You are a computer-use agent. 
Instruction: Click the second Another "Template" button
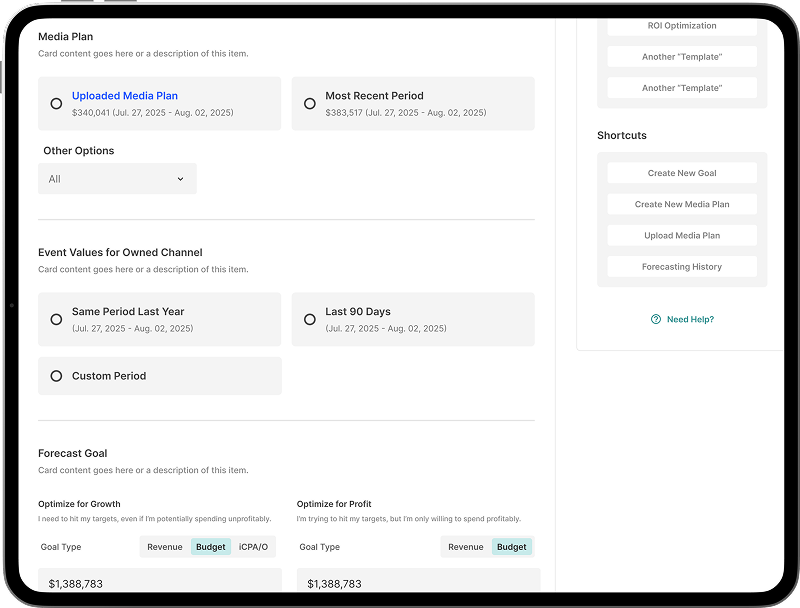click(682, 88)
